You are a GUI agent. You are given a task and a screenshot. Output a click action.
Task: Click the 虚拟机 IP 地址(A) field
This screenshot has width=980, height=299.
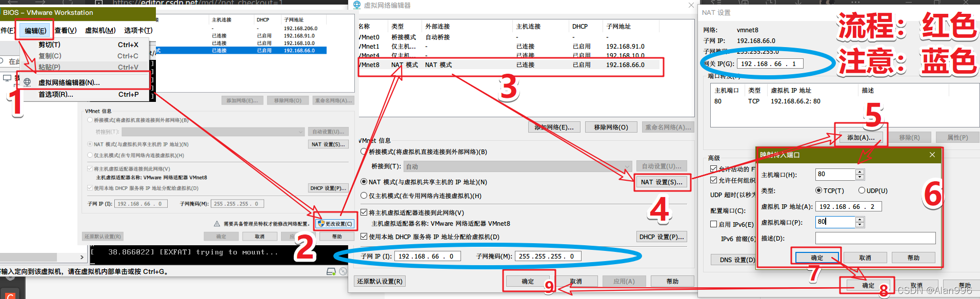coord(848,206)
